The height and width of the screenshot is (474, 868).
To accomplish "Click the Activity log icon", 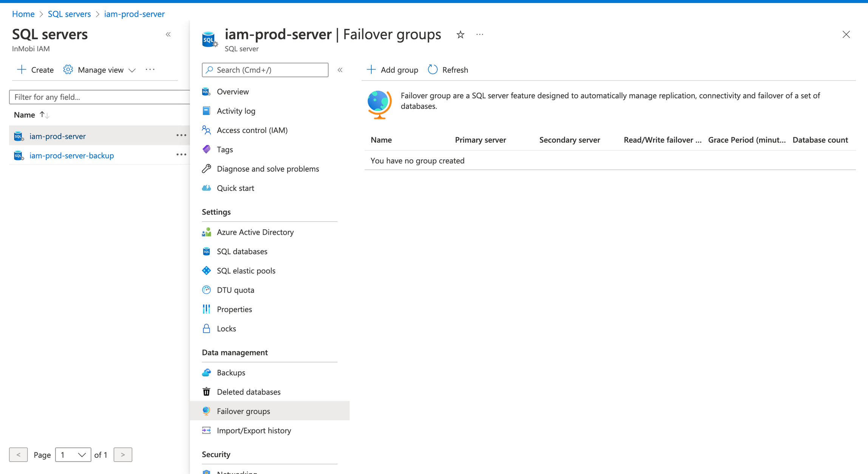I will [x=206, y=111].
